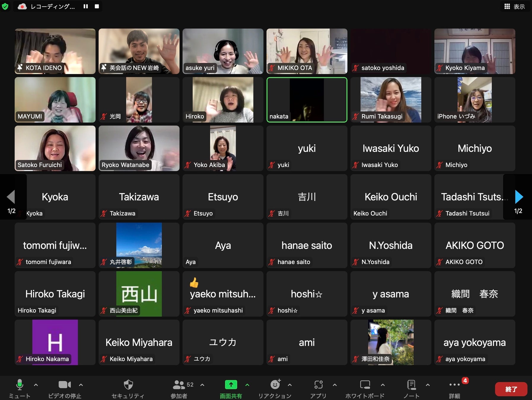Viewport: 532px width, 400px height.
Task: Click the large Michiyo name text
Action: pyautogui.click(x=475, y=148)
